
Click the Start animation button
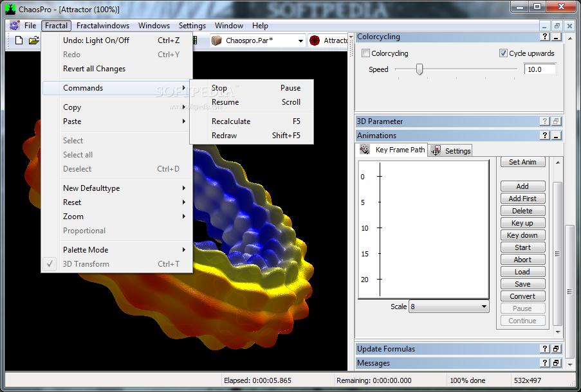click(x=522, y=247)
